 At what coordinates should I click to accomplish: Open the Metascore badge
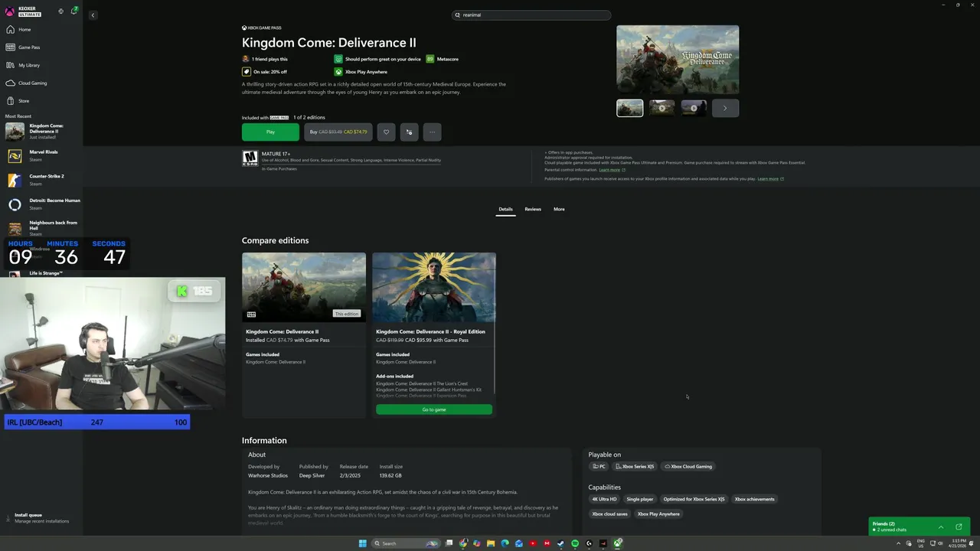click(x=443, y=59)
